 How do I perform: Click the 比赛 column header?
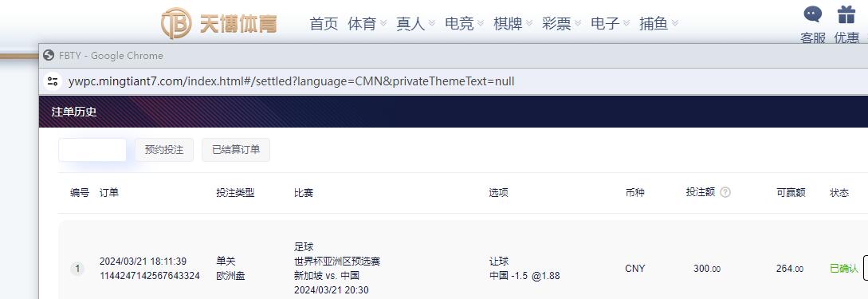304,193
